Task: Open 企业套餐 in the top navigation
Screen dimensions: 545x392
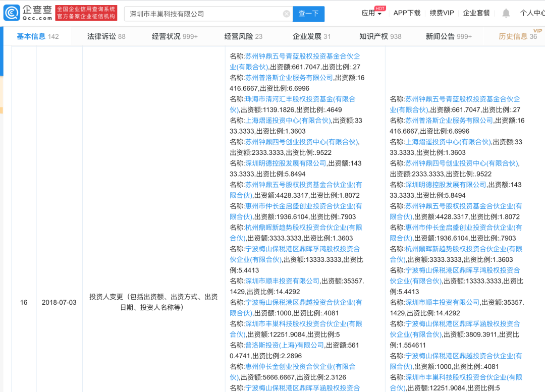Action: pyautogui.click(x=476, y=13)
